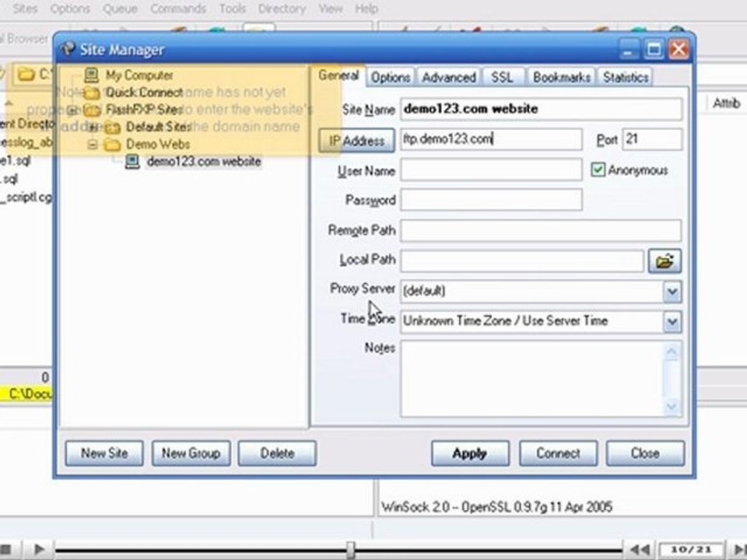
Task: Open the Help menu
Action: tap(366, 9)
